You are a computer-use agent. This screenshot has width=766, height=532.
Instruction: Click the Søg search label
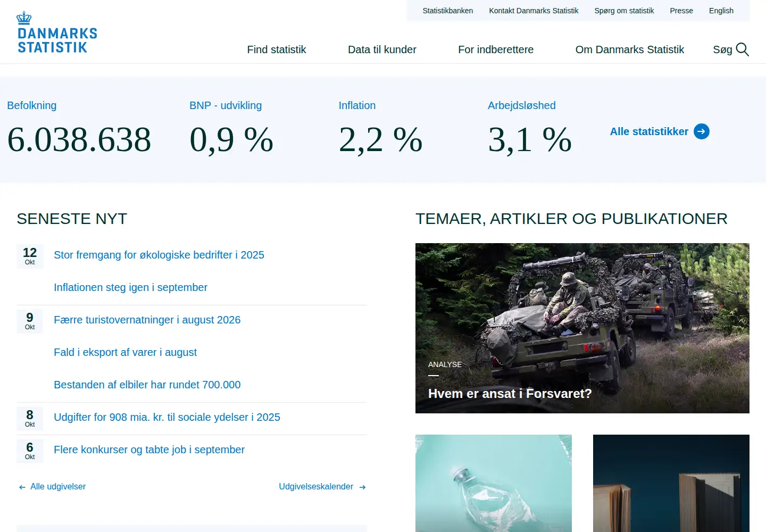[722, 49]
